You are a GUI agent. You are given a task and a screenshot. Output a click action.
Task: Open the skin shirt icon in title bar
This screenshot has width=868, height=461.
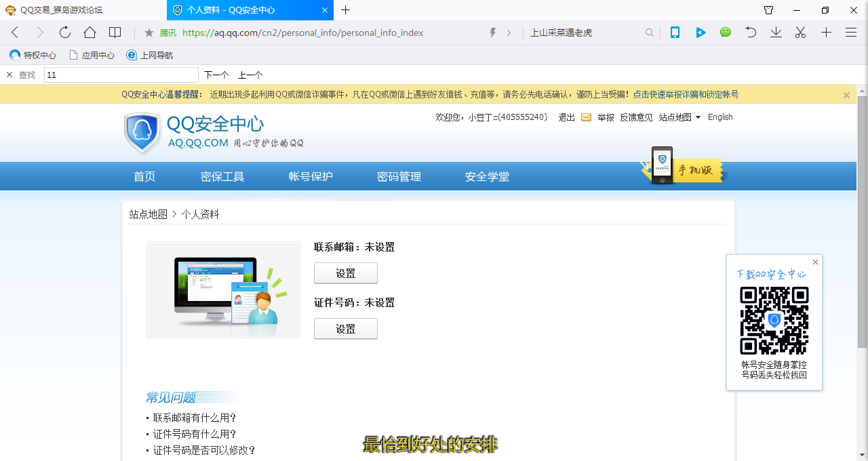(x=768, y=10)
